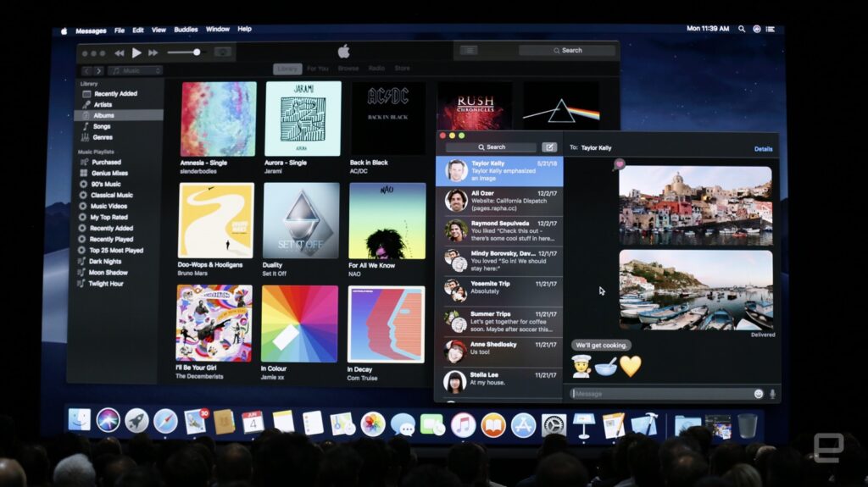Open the Aurora - Single album by Jarami
Viewport: 868px width, 487px height.
pyautogui.click(x=303, y=119)
